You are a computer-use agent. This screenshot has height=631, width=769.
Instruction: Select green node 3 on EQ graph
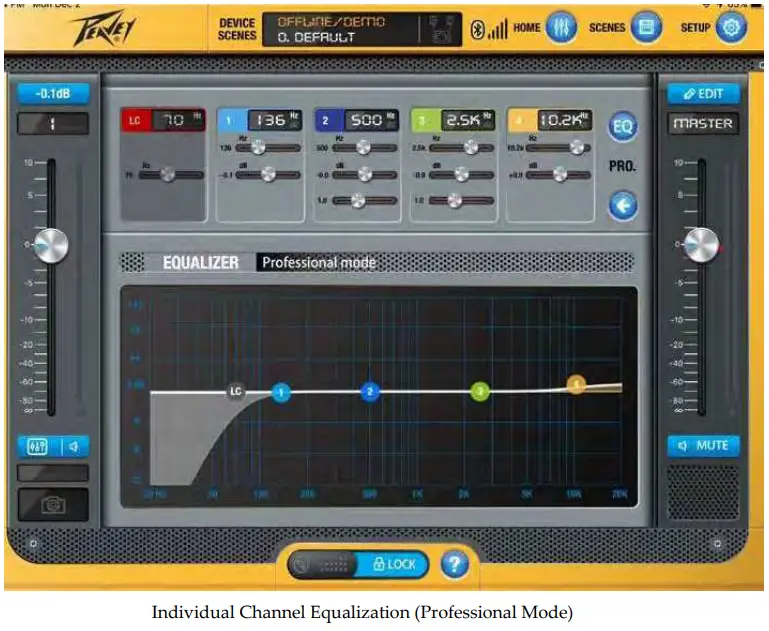(x=480, y=391)
